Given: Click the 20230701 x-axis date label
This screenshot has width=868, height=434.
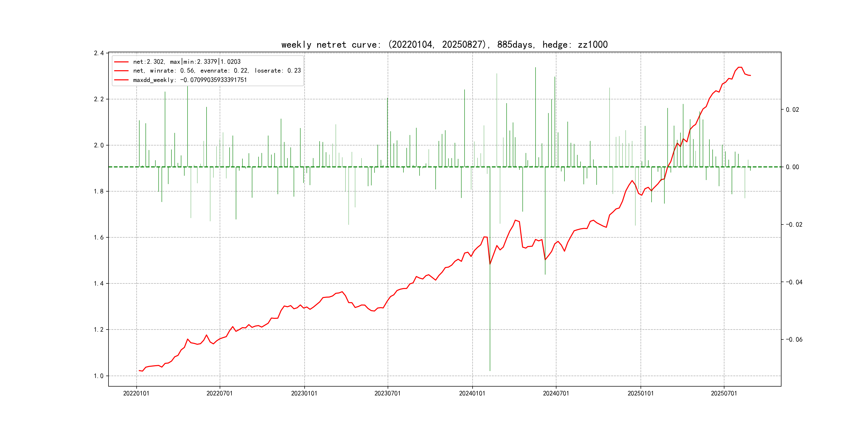Looking at the screenshot, I should click(x=387, y=393).
